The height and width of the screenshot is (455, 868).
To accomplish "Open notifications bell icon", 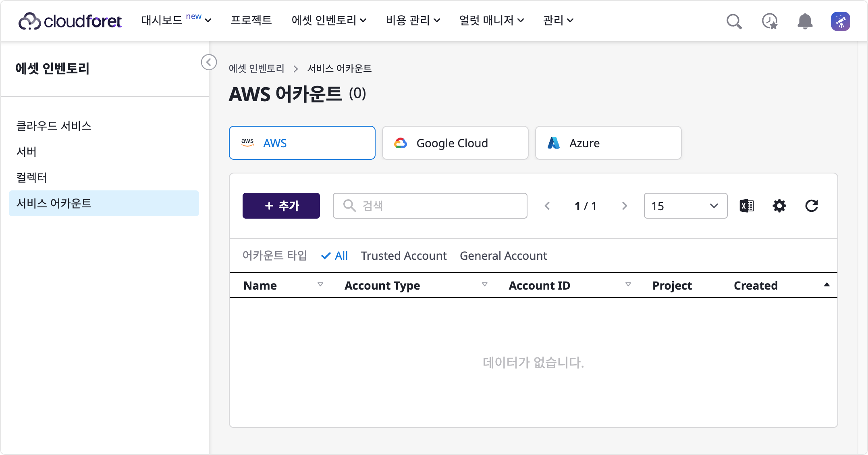I will click(805, 21).
